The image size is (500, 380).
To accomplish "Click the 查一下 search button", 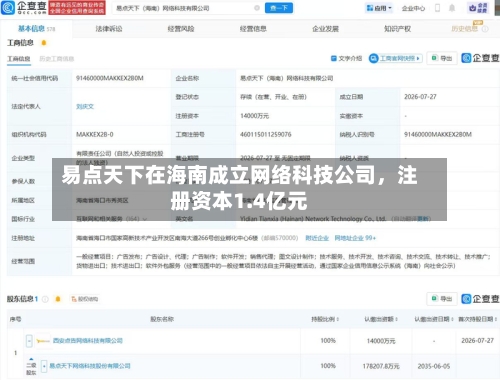I will coord(279,8).
